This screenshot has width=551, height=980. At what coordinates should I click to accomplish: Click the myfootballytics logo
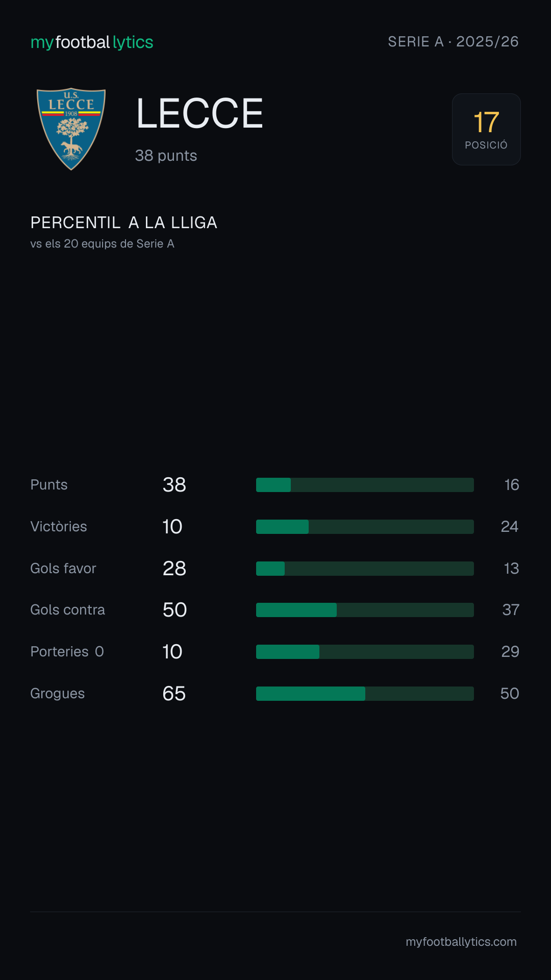92,42
